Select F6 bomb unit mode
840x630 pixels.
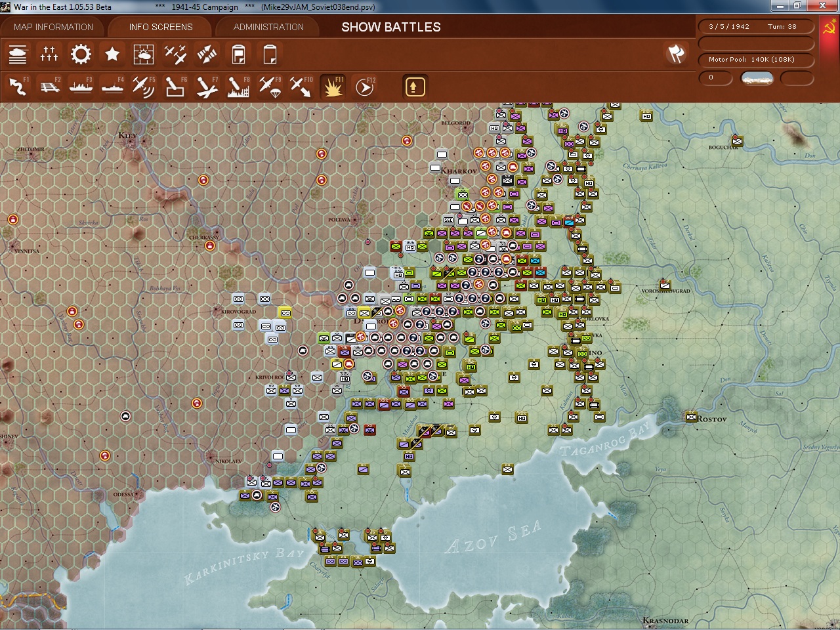175,87
